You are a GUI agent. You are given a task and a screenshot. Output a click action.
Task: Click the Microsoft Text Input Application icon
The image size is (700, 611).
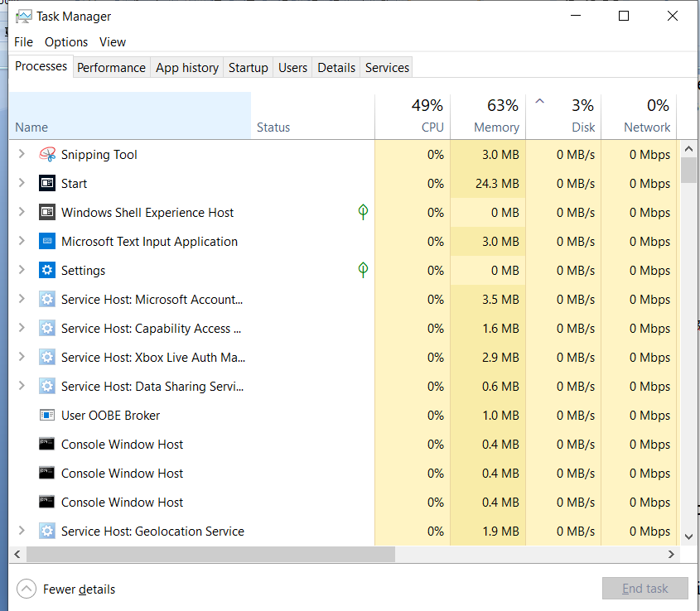[x=47, y=241]
